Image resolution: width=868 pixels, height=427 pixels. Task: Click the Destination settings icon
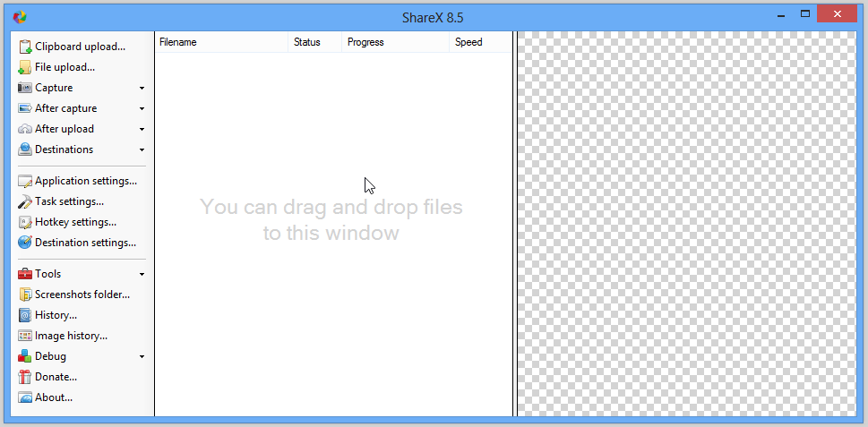25,243
